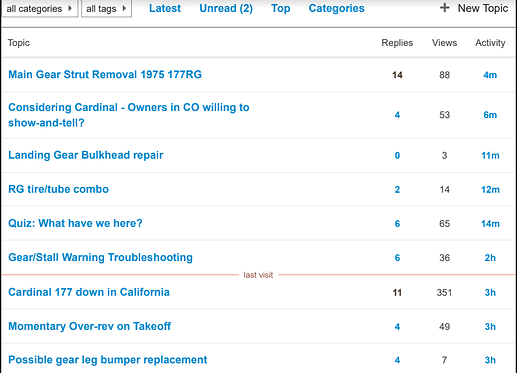Click the 14 views count for RG tire/tube combo
The width and height of the screenshot is (517, 373).
coord(444,190)
